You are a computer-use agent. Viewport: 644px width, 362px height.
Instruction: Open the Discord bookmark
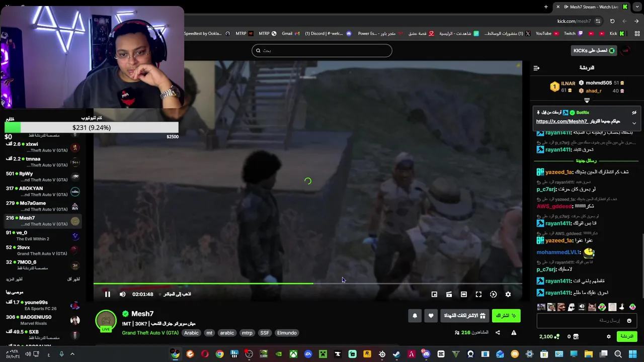328,34
